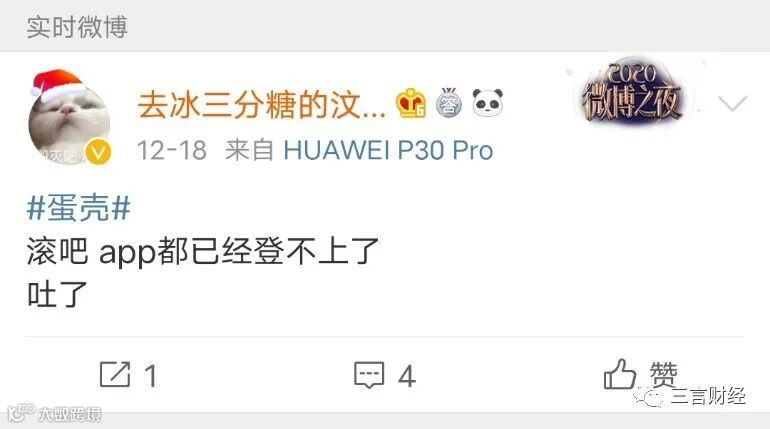Open the 2020 微博之夜 banner

tap(632, 93)
